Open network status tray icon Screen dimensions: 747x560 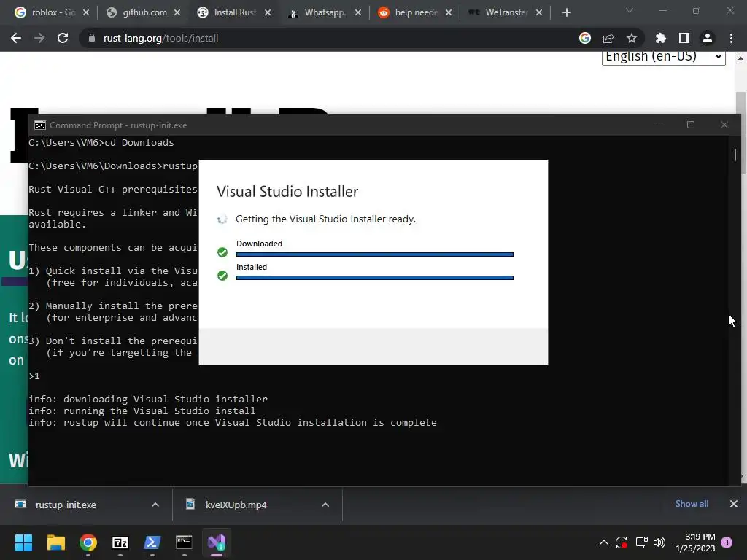pos(641,542)
